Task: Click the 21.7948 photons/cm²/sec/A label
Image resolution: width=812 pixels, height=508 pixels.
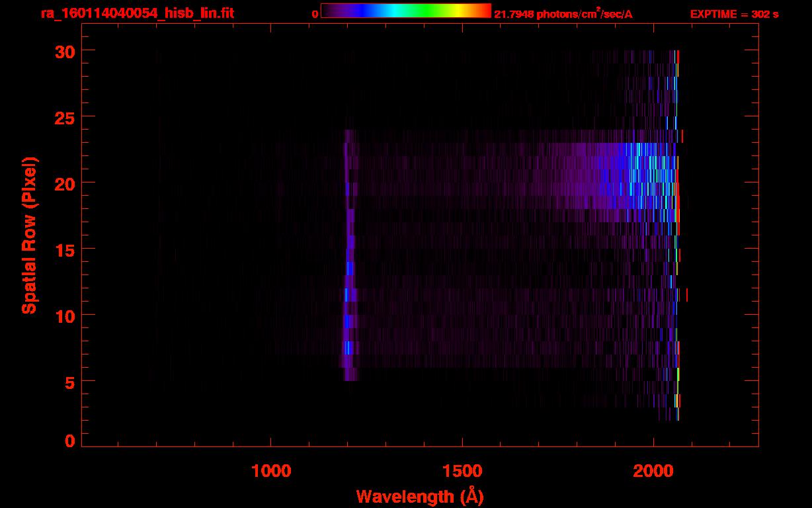Action: (563, 13)
